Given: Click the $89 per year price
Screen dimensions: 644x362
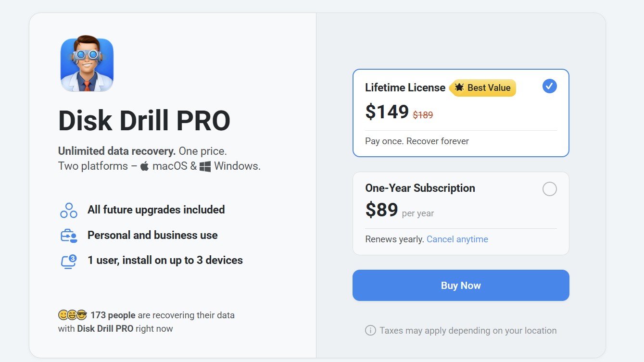Looking at the screenshot, I should (382, 210).
